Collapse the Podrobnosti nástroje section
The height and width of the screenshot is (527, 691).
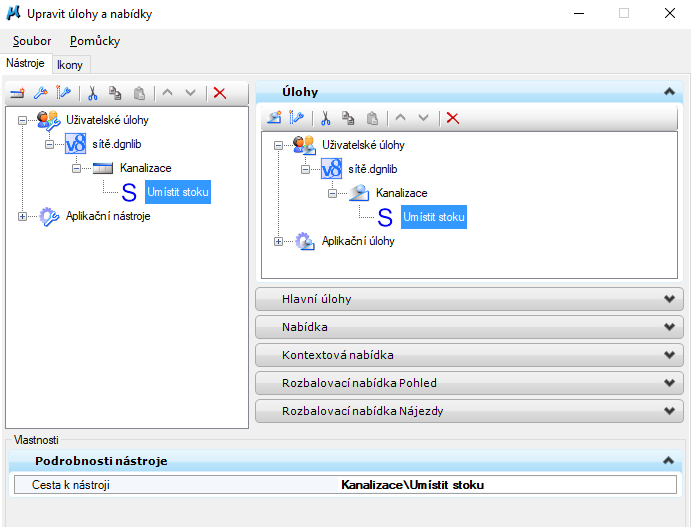pos(667,461)
